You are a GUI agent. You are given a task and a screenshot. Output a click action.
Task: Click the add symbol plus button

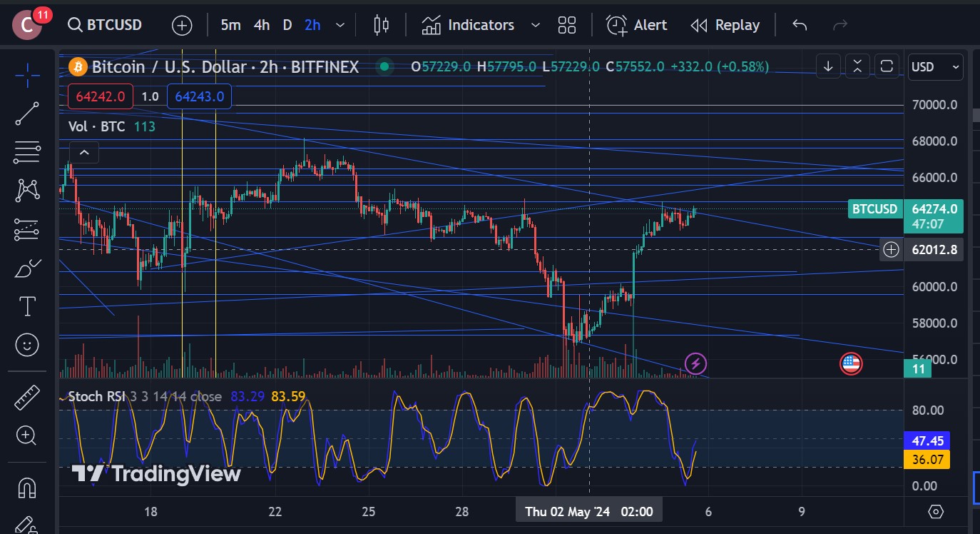182,25
